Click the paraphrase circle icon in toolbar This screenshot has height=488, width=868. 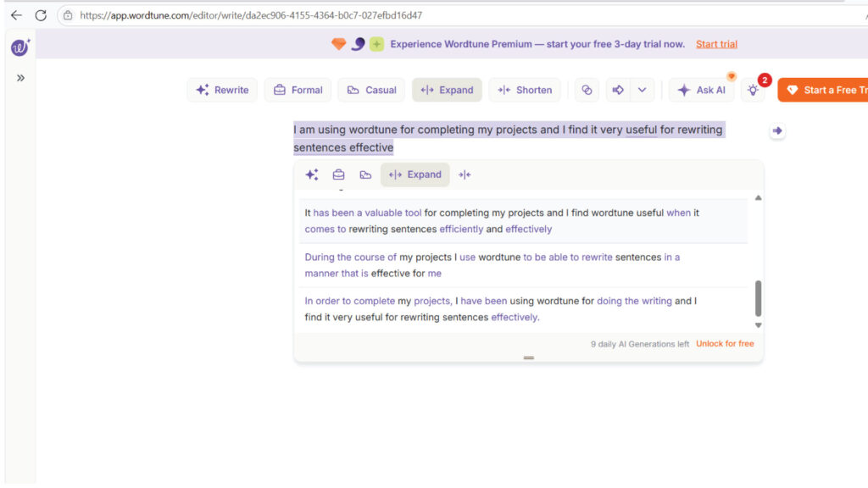pos(587,90)
